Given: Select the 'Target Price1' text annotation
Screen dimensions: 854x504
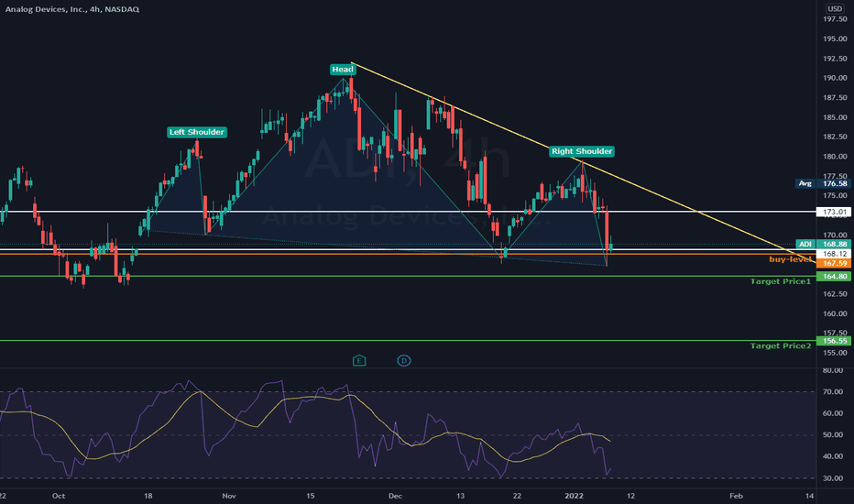Looking at the screenshot, I should point(781,281).
